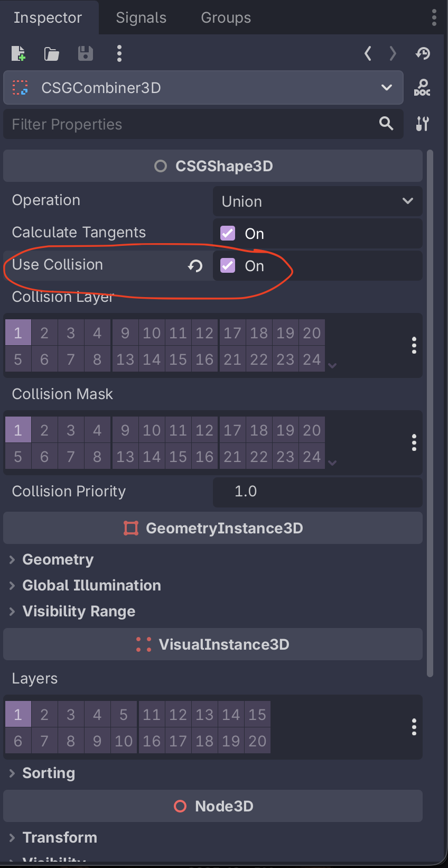
Task: Click the Collision Priority value field
Action: tap(317, 492)
